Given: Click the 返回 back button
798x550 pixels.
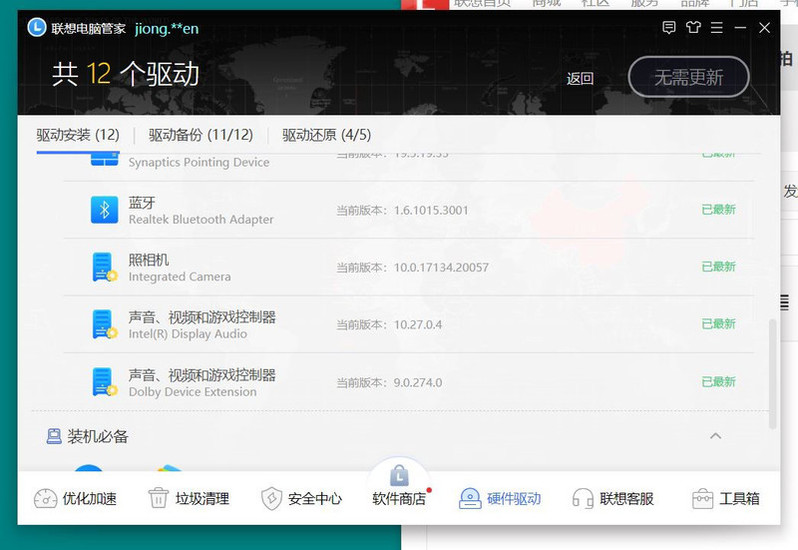Looking at the screenshot, I should (x=580, y=78).
